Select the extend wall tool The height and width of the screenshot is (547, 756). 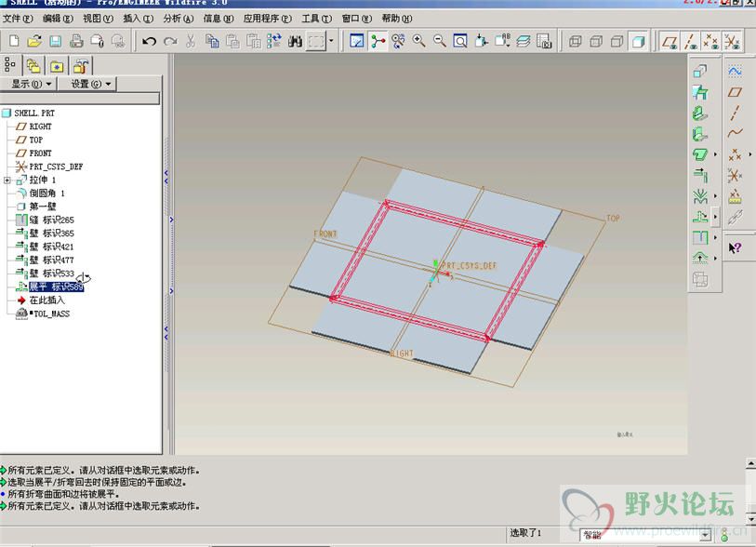[699, 175]
